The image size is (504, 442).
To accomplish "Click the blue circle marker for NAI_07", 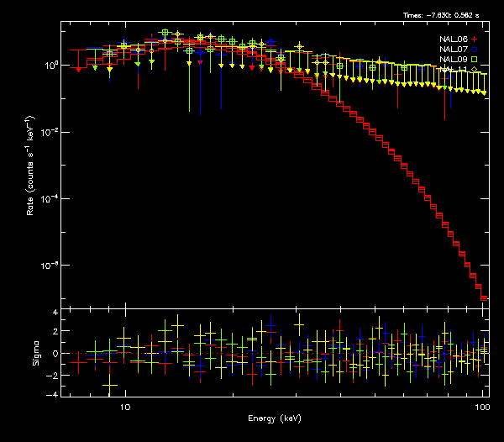I will (475, 49).
